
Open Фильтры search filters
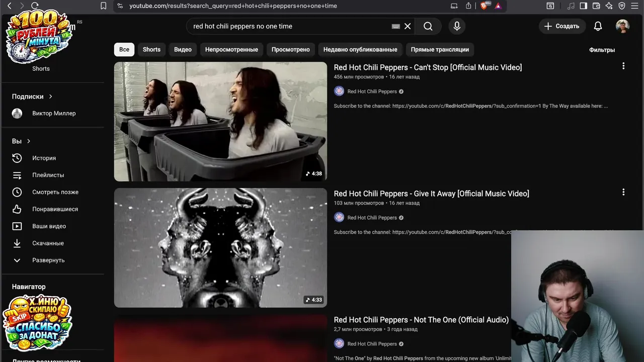(x=602, y=50)
